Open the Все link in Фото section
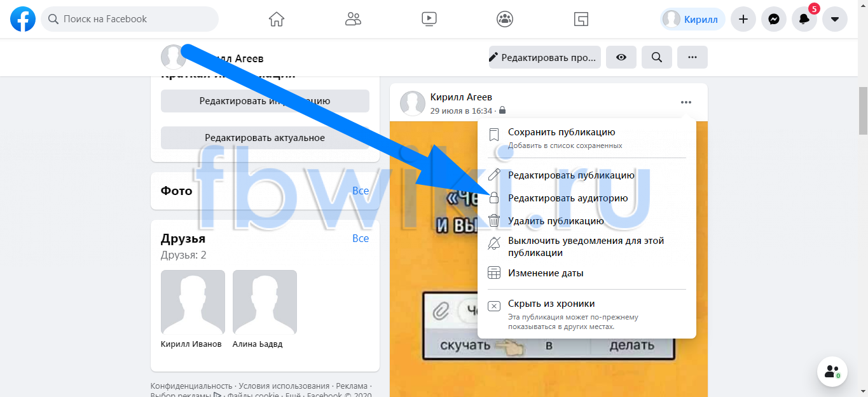 pos(361,191)
